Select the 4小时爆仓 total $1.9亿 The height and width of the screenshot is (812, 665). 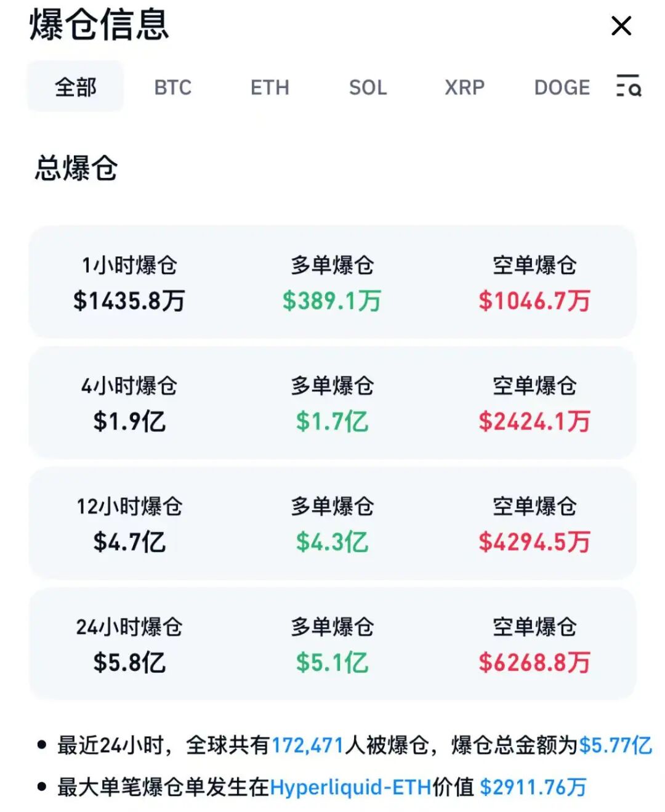coord(129,421)
